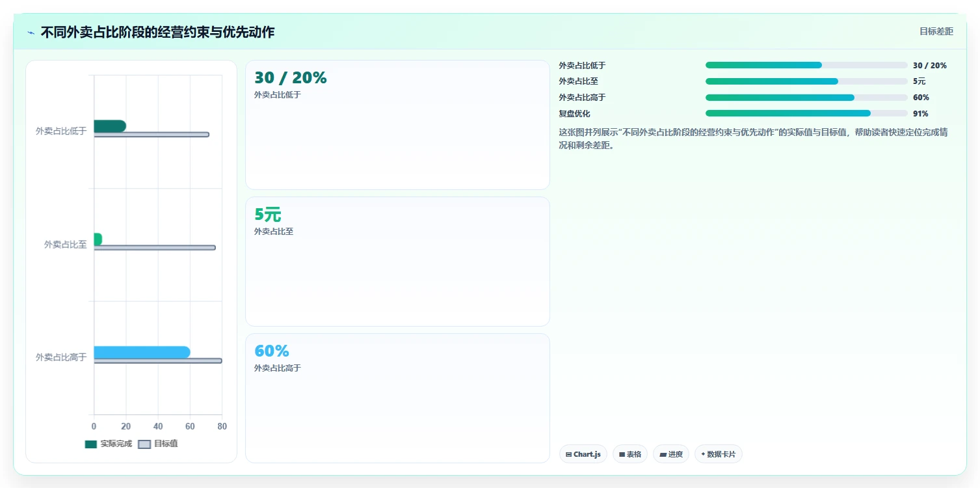Click the 外卖占比低于 progress bar
980x488 pixels.
pyautogui.click(x=806, y=65)
